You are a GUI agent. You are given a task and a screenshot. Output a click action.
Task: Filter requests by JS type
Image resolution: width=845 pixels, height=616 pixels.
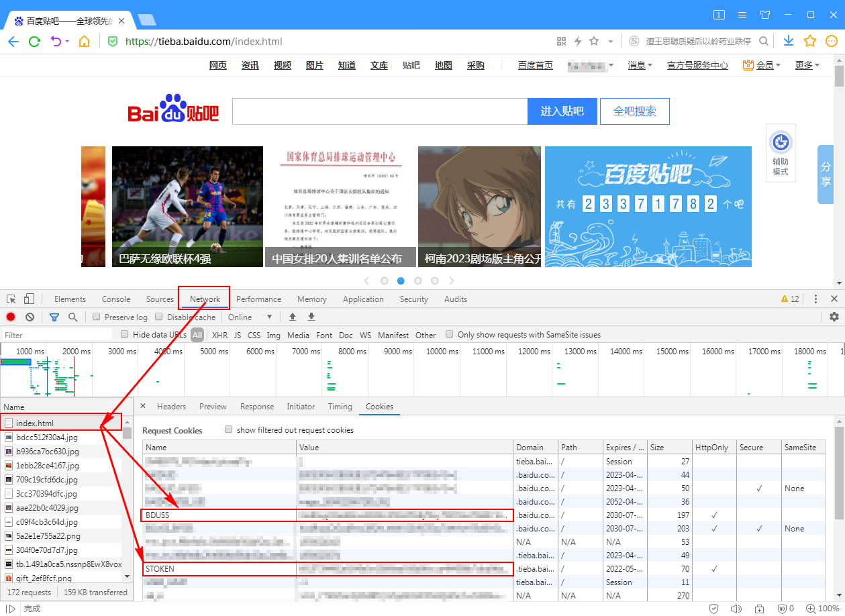(238, 335)
